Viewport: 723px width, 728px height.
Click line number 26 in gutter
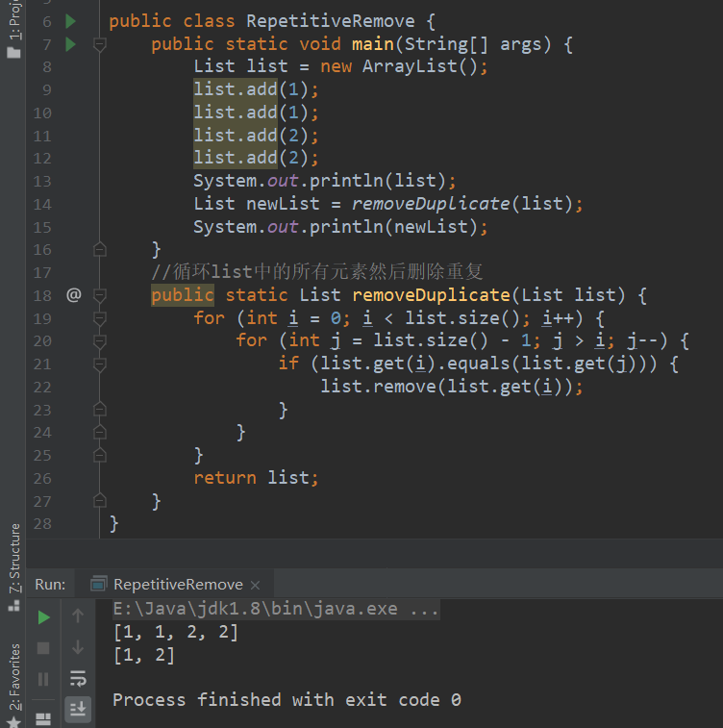coord(42,479)
